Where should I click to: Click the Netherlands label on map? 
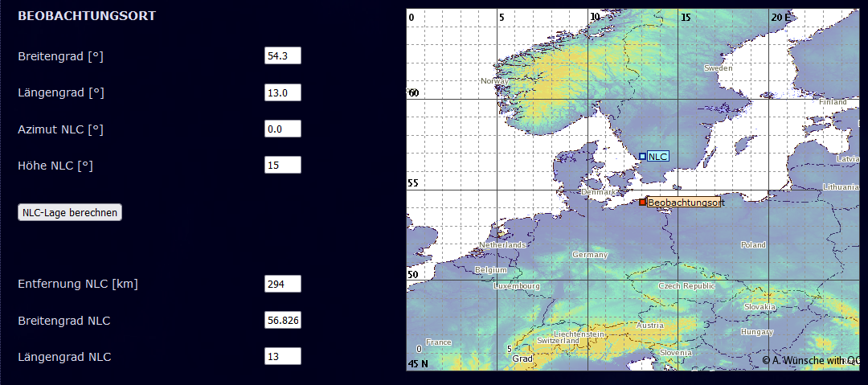click(502, 244)
